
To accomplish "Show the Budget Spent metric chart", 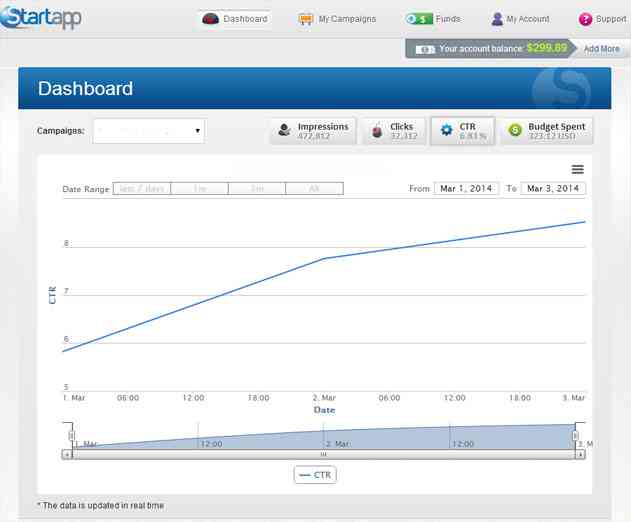I will tap(546, 131).
